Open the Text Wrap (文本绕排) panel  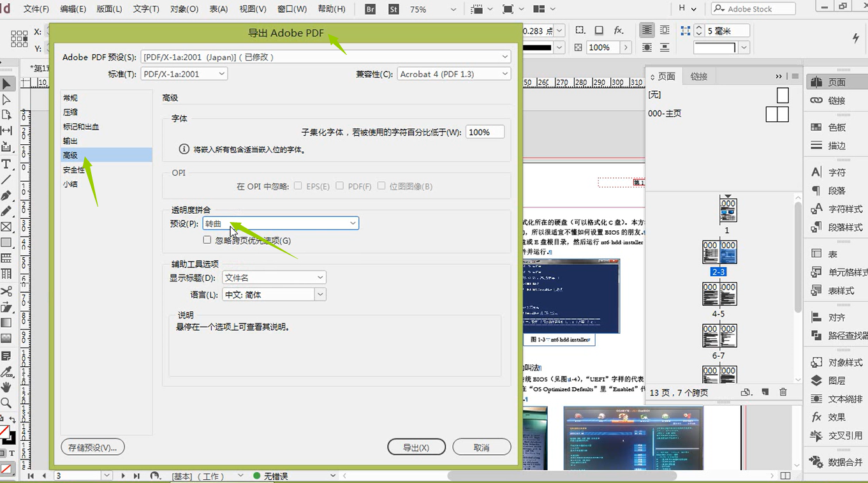[836, 399]
